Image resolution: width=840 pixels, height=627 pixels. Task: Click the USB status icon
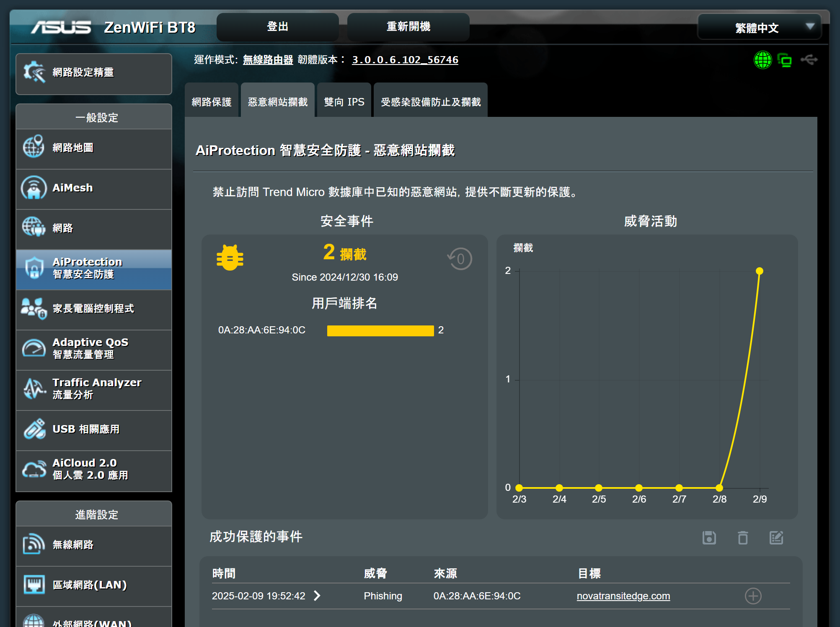(x=809, y=59)
